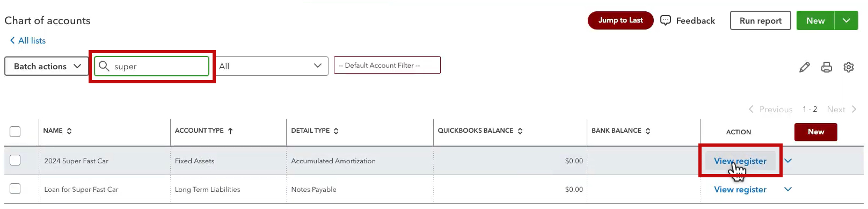Click the Jump to Last button
This screenshot has width=868, height=209.
click(x=621, y=20)
